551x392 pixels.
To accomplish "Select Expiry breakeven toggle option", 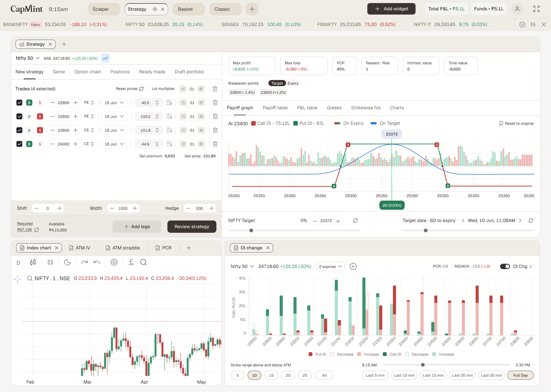I will click(x=293, y=83).
